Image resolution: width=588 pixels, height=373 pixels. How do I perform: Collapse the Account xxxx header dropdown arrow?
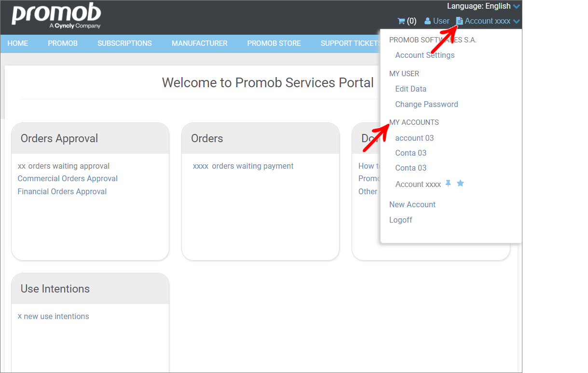(x=517, y=21)
